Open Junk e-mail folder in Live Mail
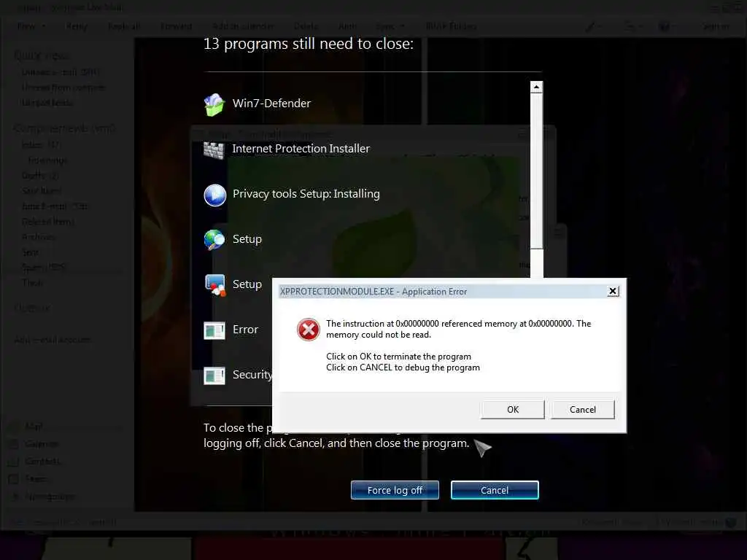Image resolution: width=747 pixels, height=560 pixels. pos(54,206)
